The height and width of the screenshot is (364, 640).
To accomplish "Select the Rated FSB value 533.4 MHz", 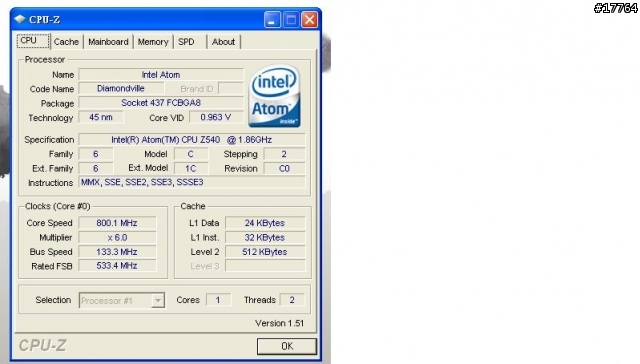I will tap(117, 266).
